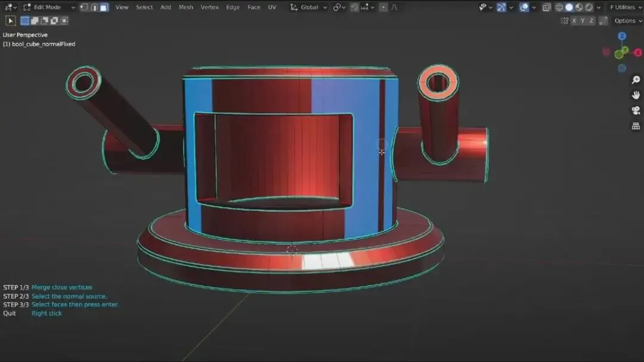Toggle snapping magnet icon
The height and width of the screenshot is (362, 644).
pyautogui.click(x=354, y=7)
